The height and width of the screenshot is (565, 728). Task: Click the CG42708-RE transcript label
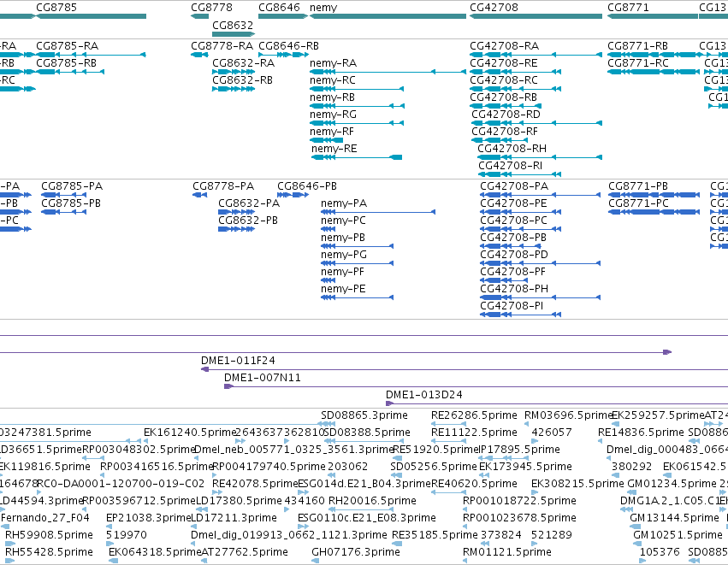(x=504, y=63)
